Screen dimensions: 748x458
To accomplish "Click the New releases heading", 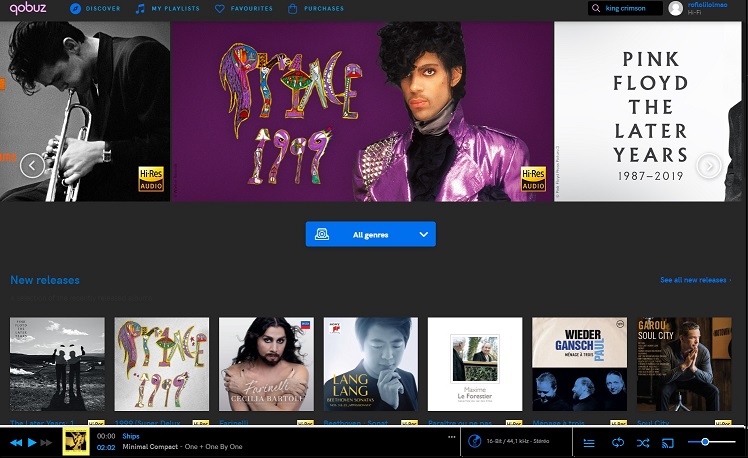I will pos(45,280).
